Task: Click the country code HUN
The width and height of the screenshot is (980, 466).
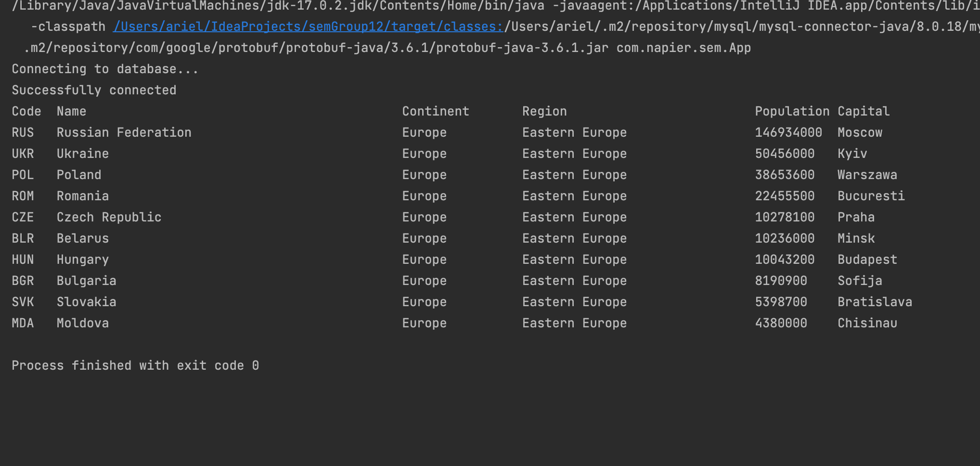Action: tap(23, 259)
